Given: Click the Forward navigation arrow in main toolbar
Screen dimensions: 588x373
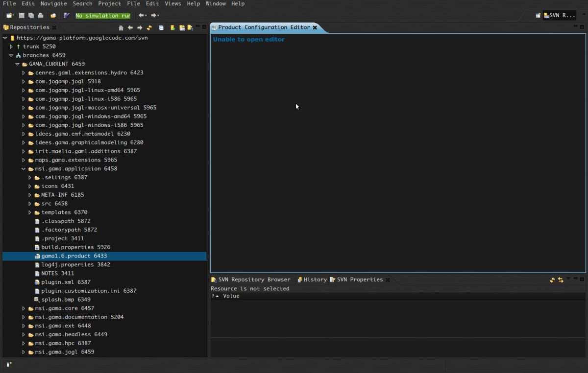Looking at the screenshot, I should point(153,16).
